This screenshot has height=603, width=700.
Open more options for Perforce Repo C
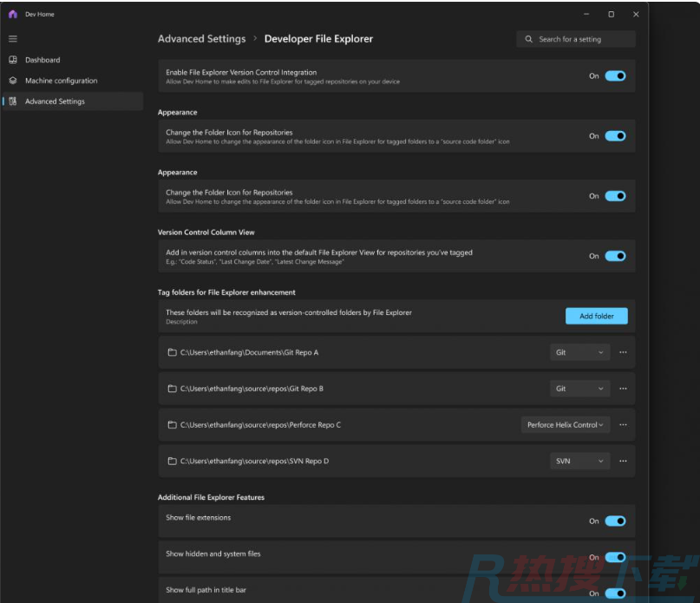click(623, 425)
